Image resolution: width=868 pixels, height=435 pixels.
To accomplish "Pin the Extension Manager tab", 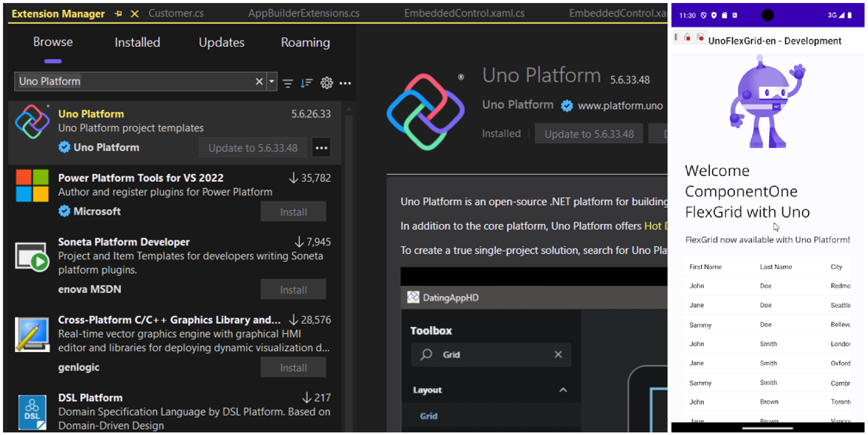I will [x=118, y=14].
